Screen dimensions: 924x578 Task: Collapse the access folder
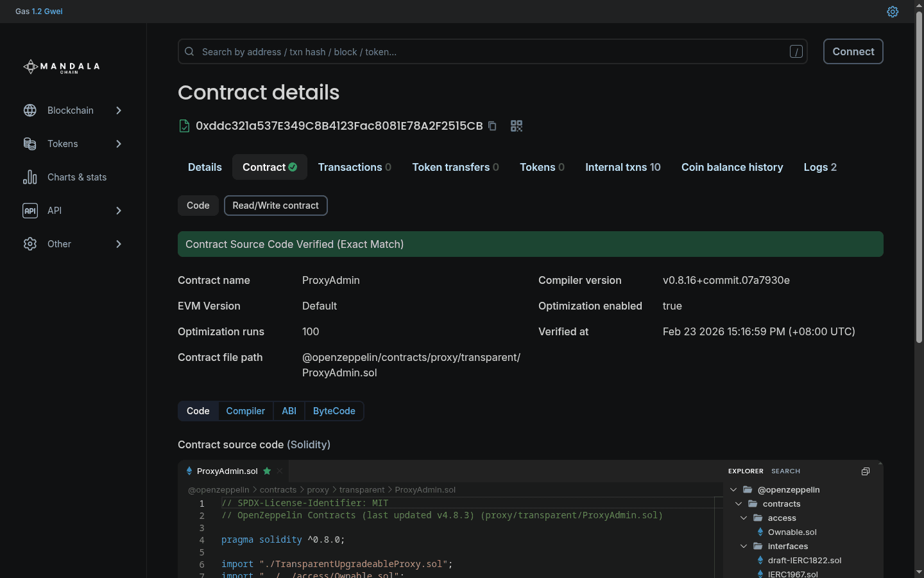click(744, 518)
